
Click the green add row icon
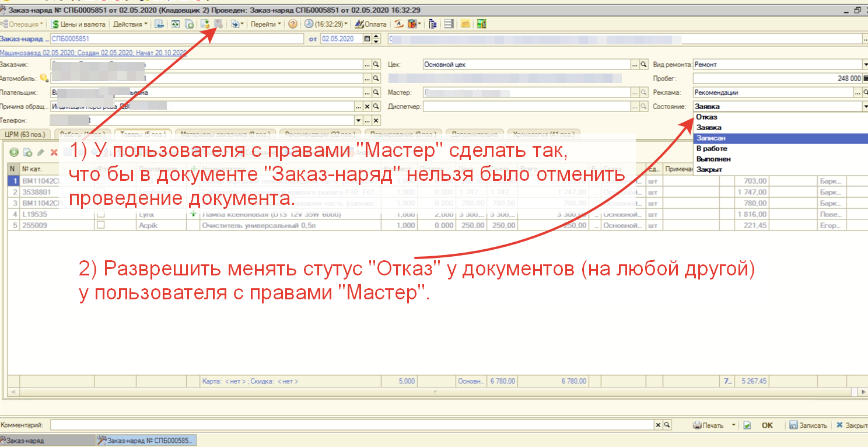click(14, 152)
